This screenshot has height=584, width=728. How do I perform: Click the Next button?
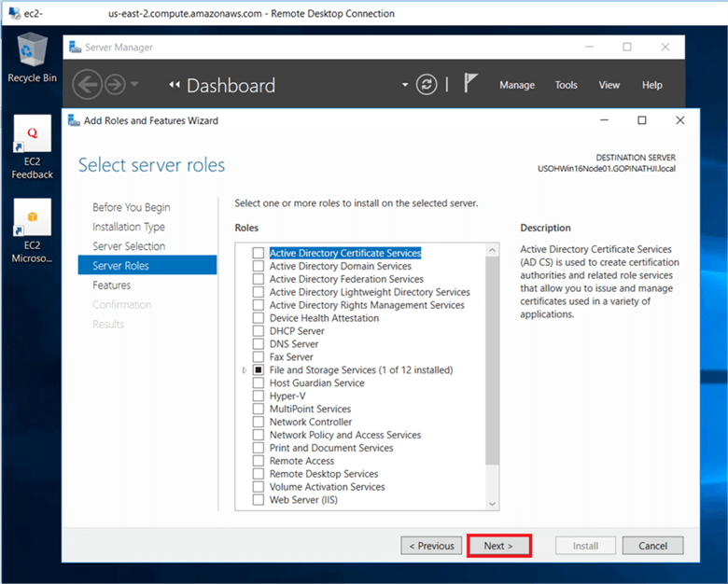pos(498,546)
